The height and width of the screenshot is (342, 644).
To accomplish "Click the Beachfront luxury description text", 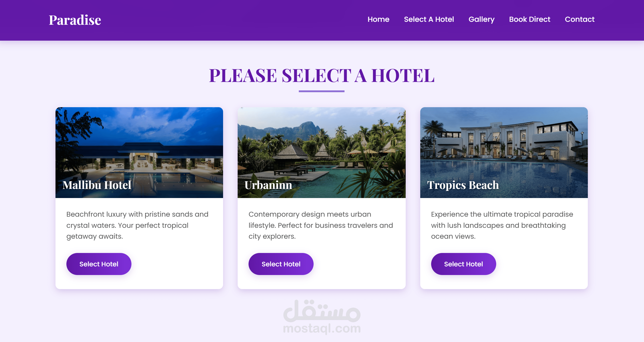I will click(x=137, y=225).
